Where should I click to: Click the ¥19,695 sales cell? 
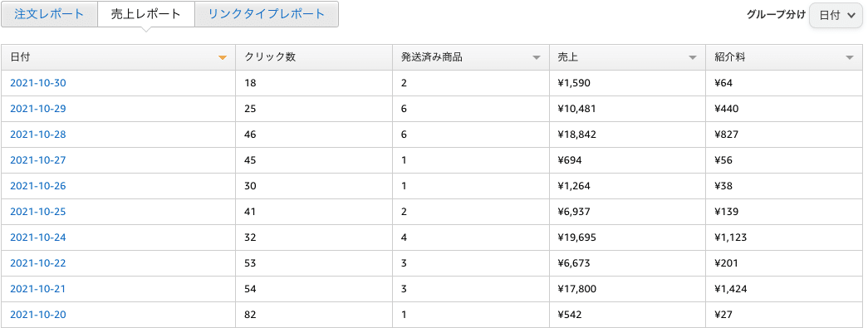(627, 237)
